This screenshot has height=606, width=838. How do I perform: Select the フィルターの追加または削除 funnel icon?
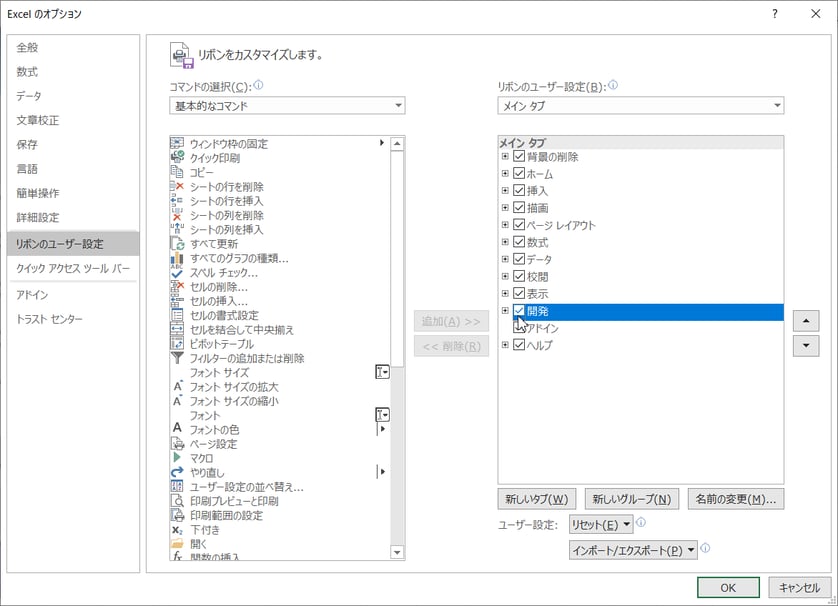(177, 358)
